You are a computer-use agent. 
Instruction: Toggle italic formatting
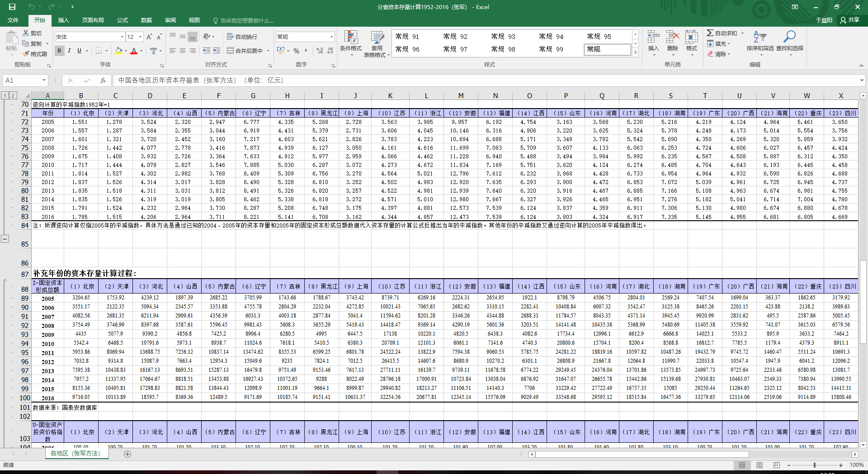coord(69,51)
